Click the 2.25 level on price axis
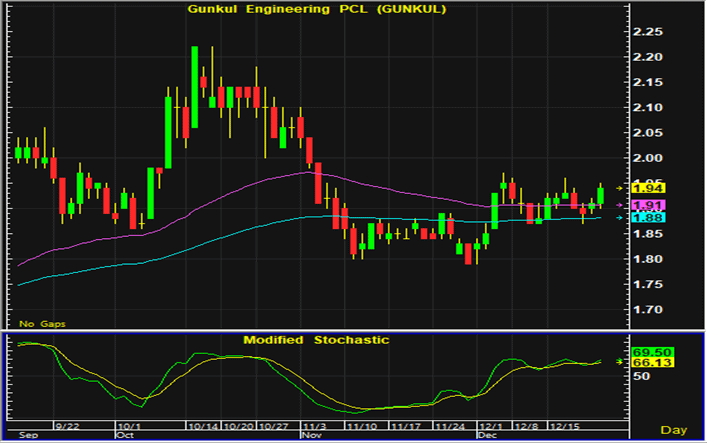707x443 pixels. coord(650,31)
